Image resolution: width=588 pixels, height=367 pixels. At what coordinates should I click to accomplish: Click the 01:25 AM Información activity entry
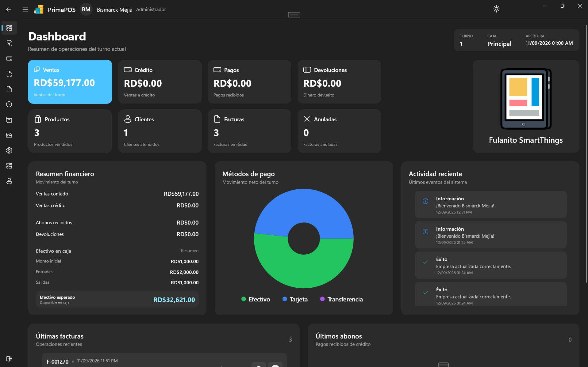pos(490,235)
